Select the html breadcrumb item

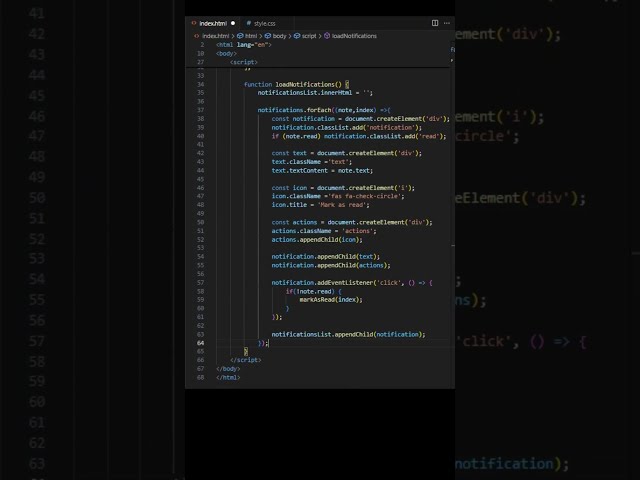248,36
